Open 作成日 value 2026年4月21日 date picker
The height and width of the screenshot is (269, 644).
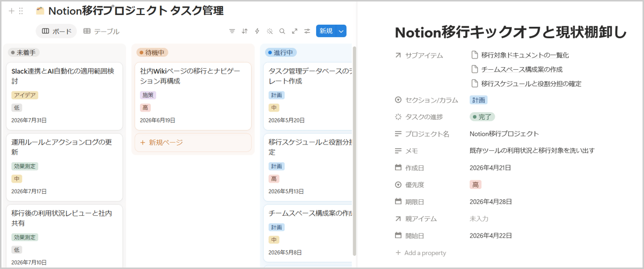click(491, 168)
